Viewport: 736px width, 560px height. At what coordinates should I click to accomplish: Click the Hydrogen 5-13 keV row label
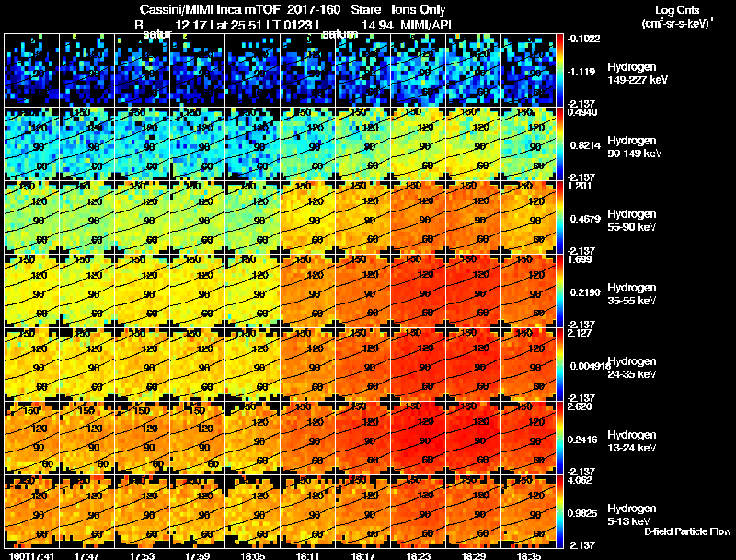coord(632,515)
